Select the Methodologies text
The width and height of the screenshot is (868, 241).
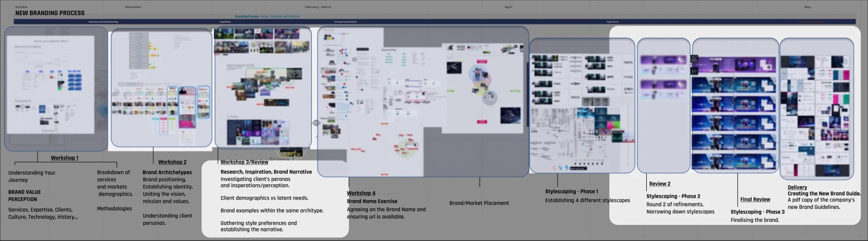pyautogui.click(x=114, y=208)
